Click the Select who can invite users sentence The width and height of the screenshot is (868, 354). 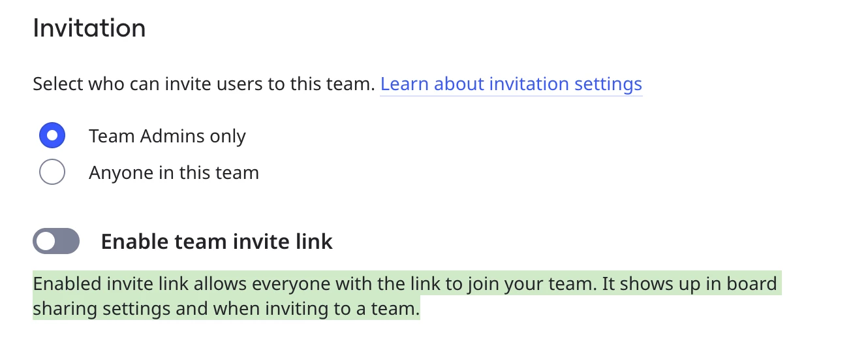tap(204, 84)
